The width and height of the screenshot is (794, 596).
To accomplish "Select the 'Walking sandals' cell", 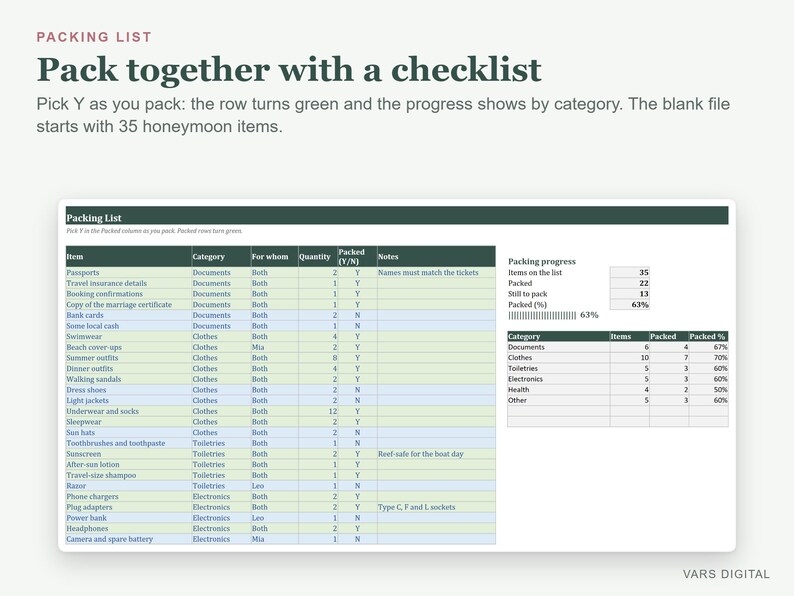I will (129, 379).
